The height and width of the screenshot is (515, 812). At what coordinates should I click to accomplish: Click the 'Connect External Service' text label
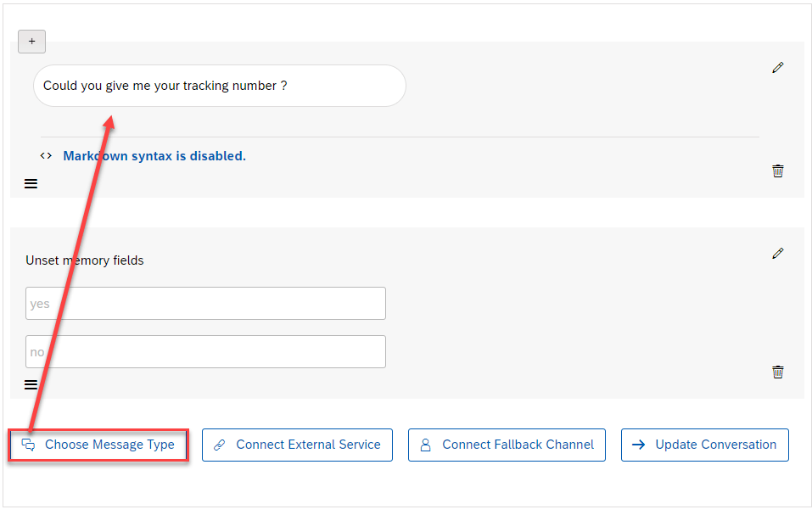click(308, 445)
